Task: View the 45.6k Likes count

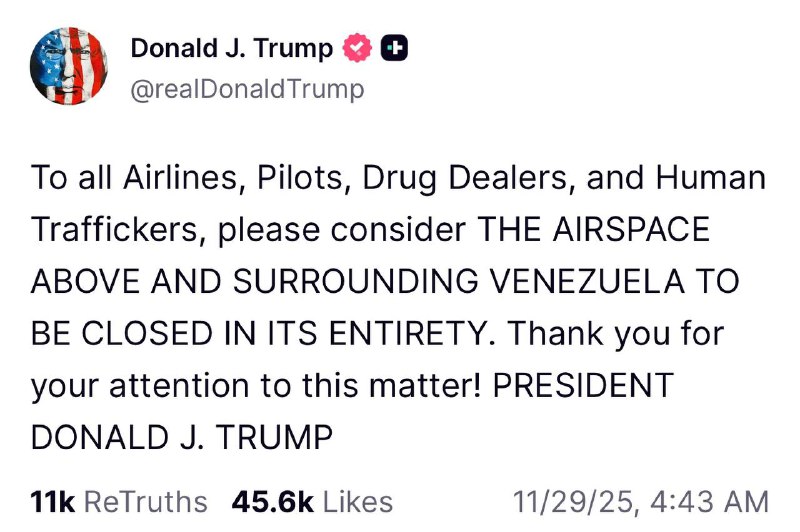Action: [x=272, y=501]
